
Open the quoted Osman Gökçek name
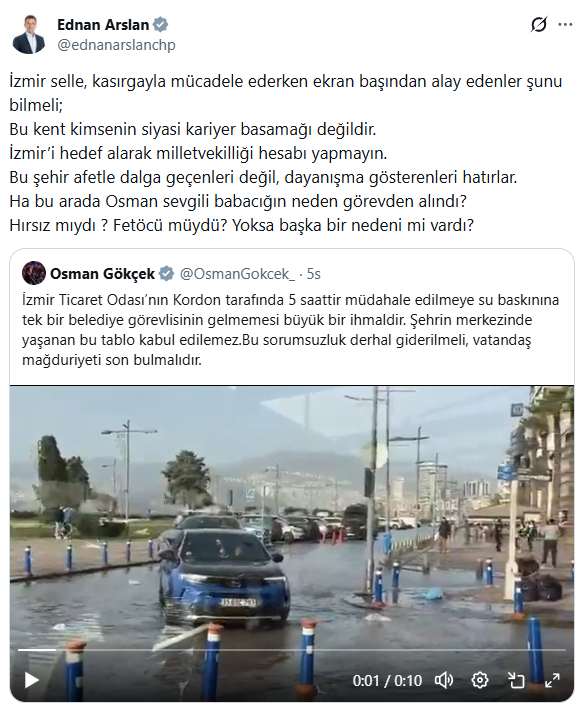point(102,274)
